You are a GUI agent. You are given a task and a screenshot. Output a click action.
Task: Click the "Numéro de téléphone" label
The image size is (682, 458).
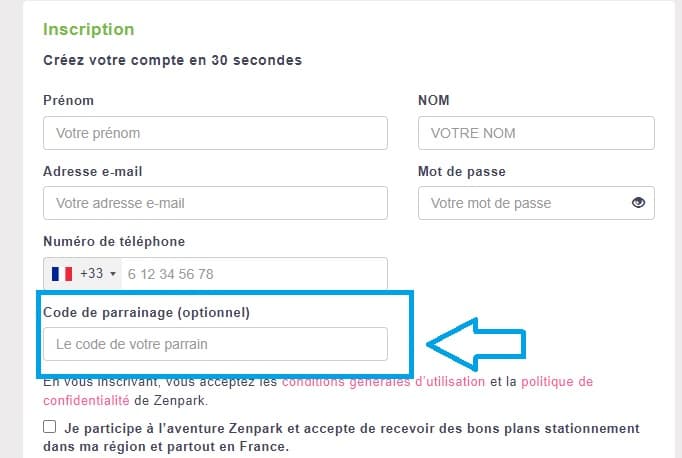click(114, 241)
